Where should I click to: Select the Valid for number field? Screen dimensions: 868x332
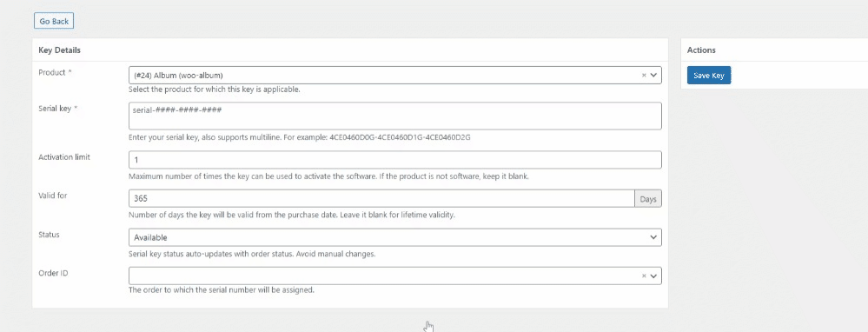click(381, 199)
